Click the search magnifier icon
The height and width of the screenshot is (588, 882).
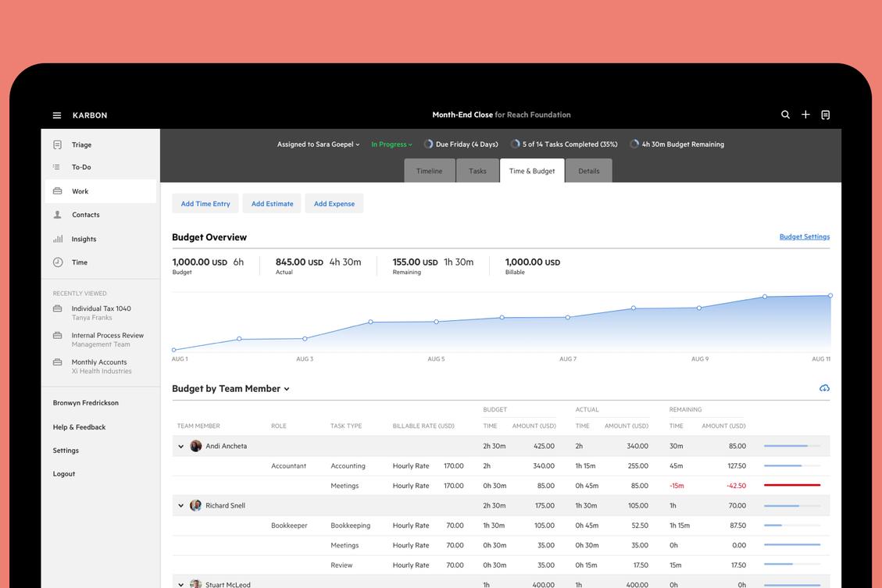[785, 115]
